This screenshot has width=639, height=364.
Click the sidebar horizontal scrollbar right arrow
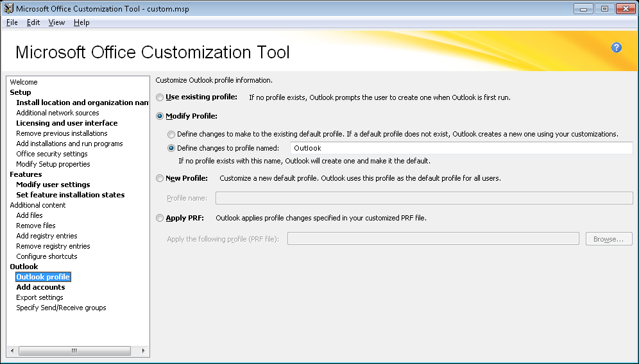coord(144,351)
